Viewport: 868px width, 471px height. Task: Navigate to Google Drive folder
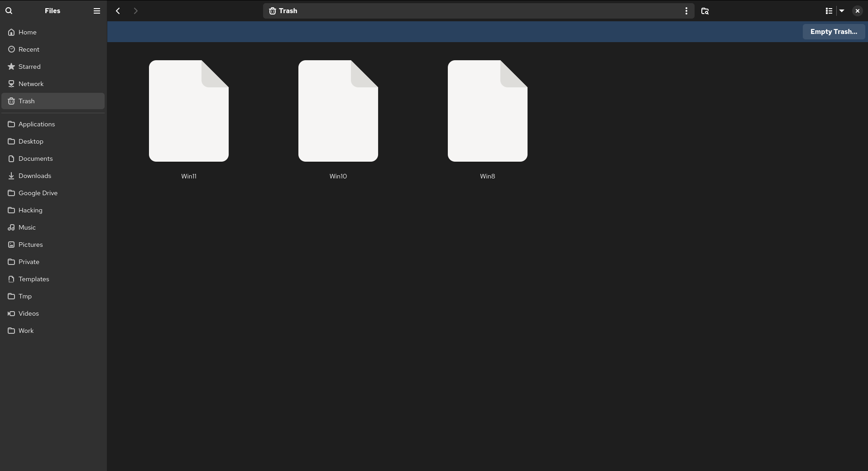(38, 193)
